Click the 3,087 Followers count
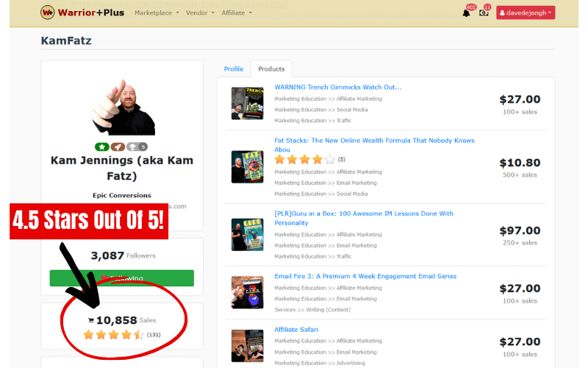 tap(123, 255)
